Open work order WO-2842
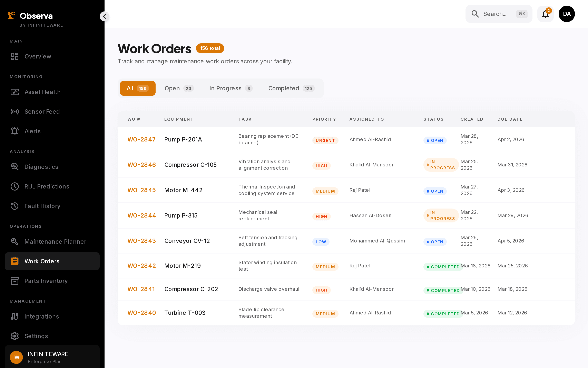 pyautogui.click(x=141, y=266)
